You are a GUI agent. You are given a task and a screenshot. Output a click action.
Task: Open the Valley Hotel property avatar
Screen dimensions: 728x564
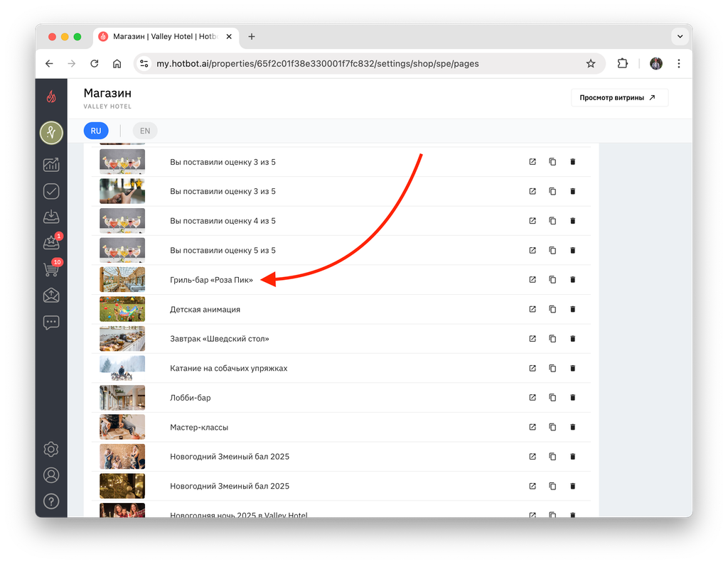(51, 133)
